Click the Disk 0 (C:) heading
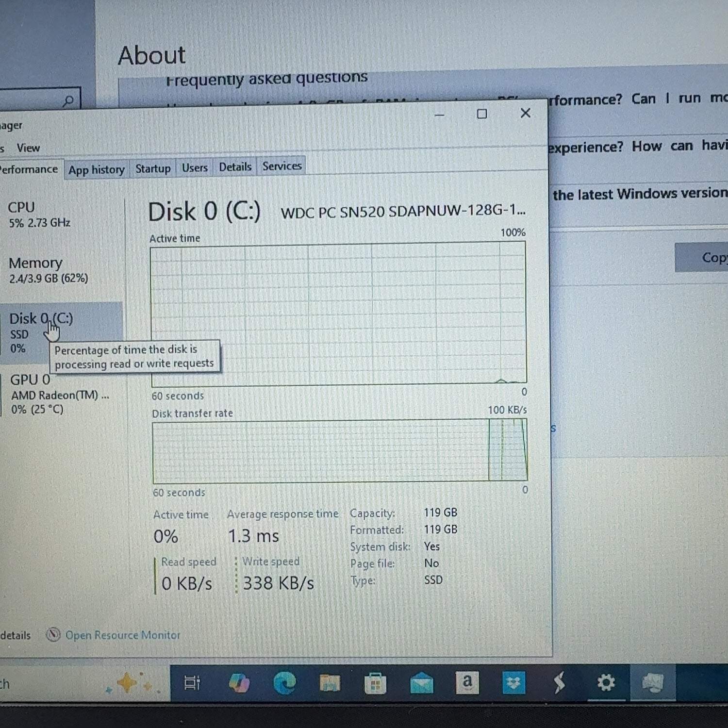 pyautogui.click(x=204, y=212)
